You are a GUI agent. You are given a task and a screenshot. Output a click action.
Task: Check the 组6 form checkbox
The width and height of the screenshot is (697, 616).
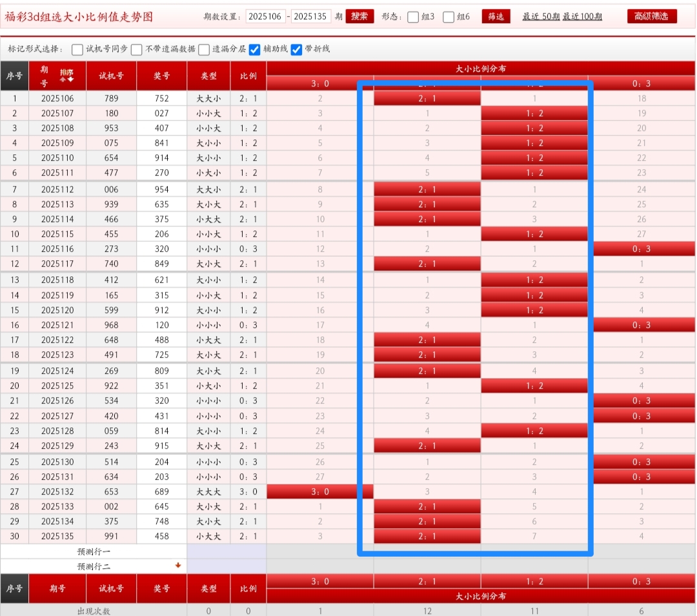[x=449, y=17]
